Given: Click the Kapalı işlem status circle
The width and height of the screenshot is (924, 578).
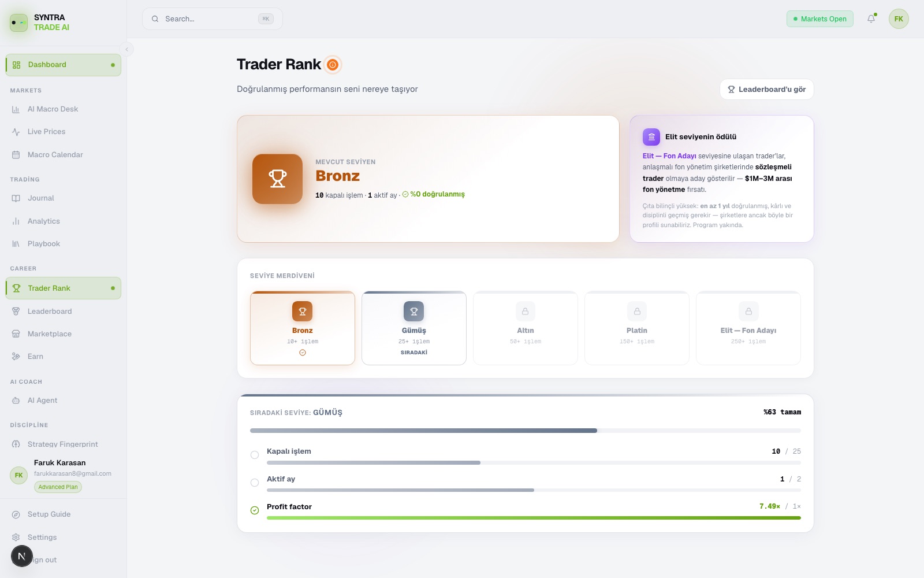Looking at the screenshot, I should click(255, 455).
